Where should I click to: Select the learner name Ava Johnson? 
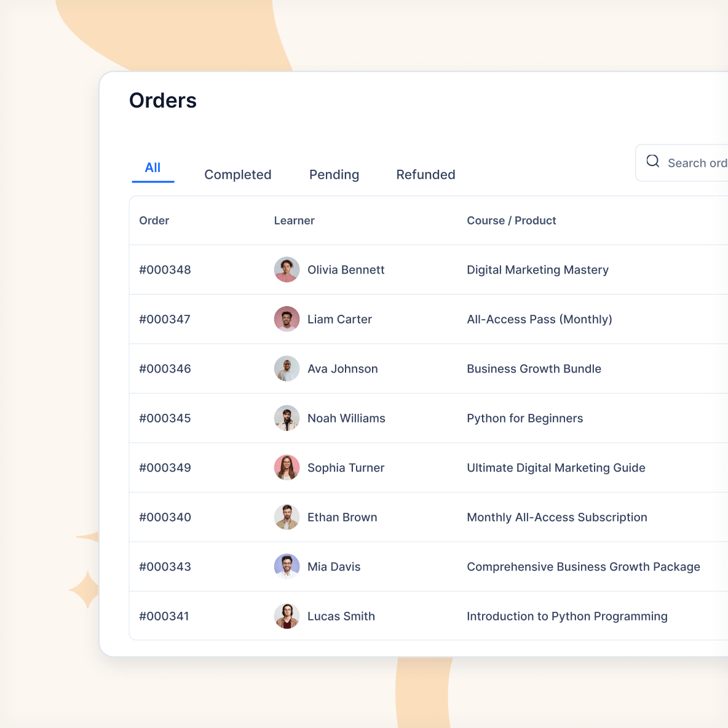(x=342, y=369)
